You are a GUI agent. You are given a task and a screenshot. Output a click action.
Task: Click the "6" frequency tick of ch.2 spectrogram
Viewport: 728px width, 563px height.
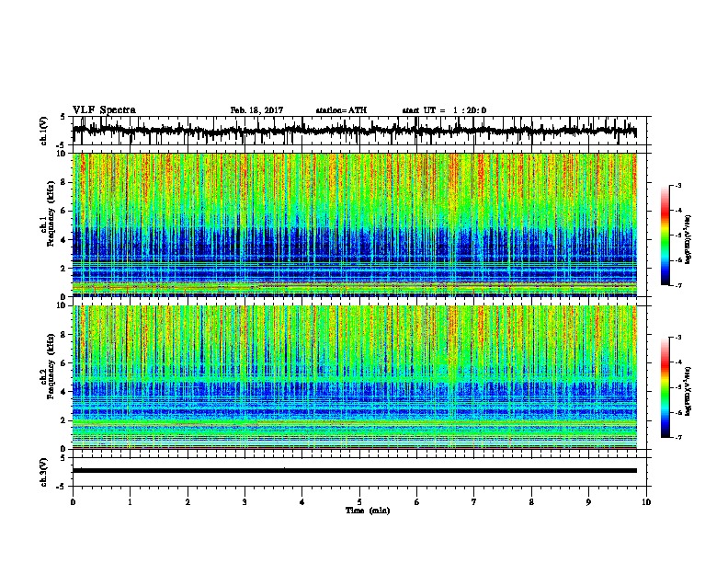pos(64,363)
